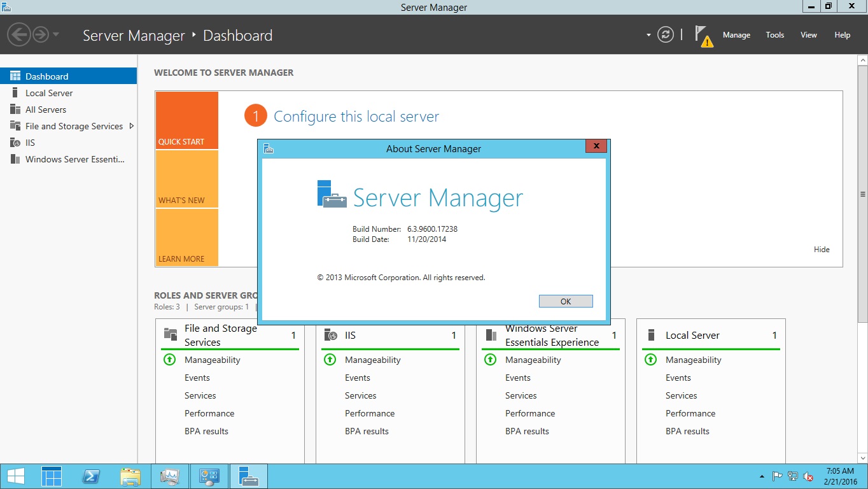Open Events in the Local Server tile
The width and height of the screenshot is (868, 489).
(x=678, y=378)
